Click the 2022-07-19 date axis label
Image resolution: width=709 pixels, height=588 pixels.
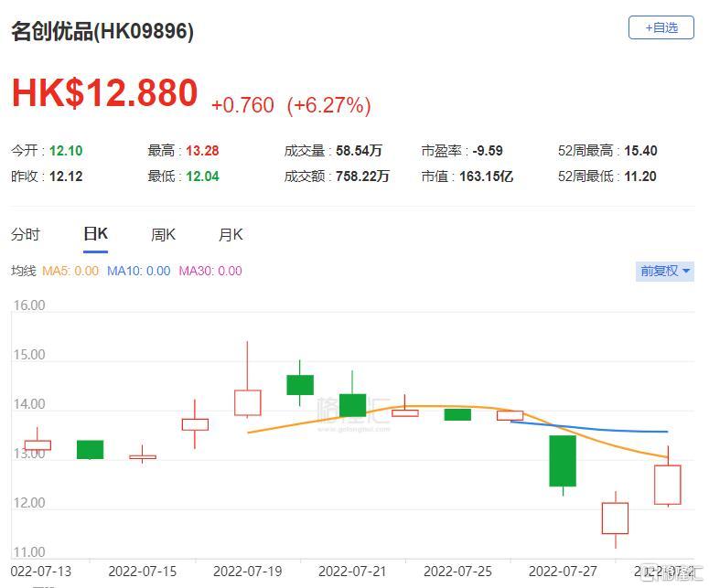247,572
